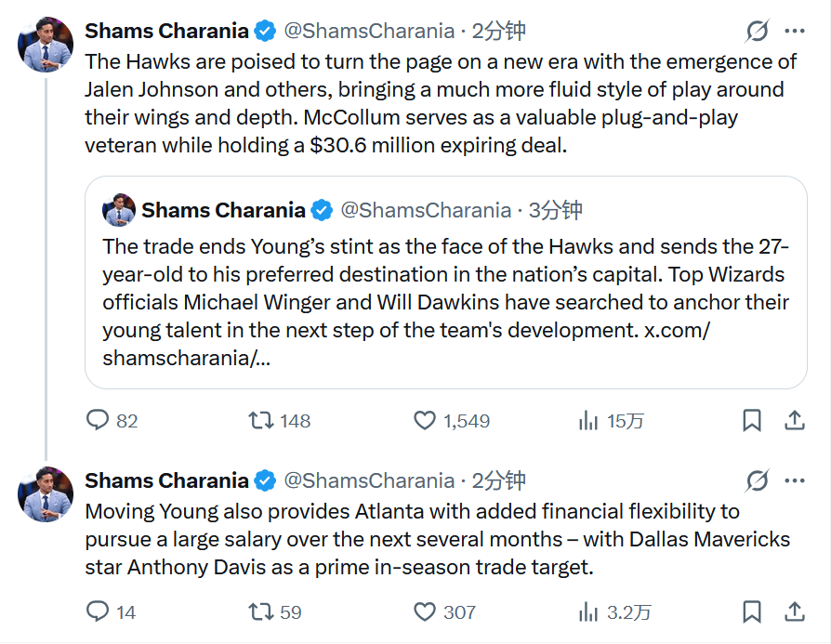Share the second tweet
The width and height of the screenshot is (831, 644).
795,611
